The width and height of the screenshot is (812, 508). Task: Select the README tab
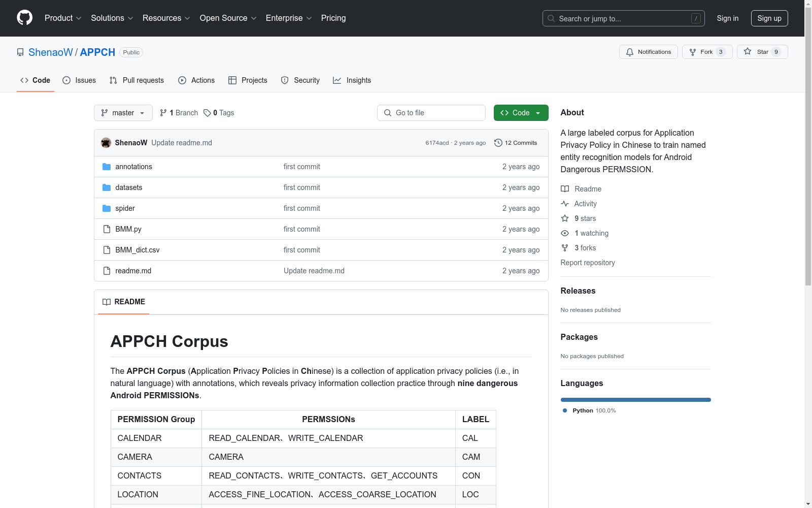tap(124, 302)
